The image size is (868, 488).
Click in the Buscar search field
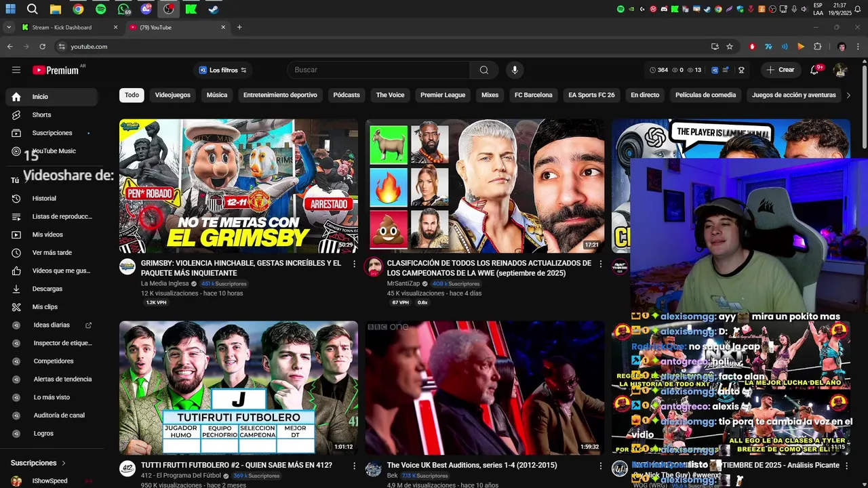point(380,70)
